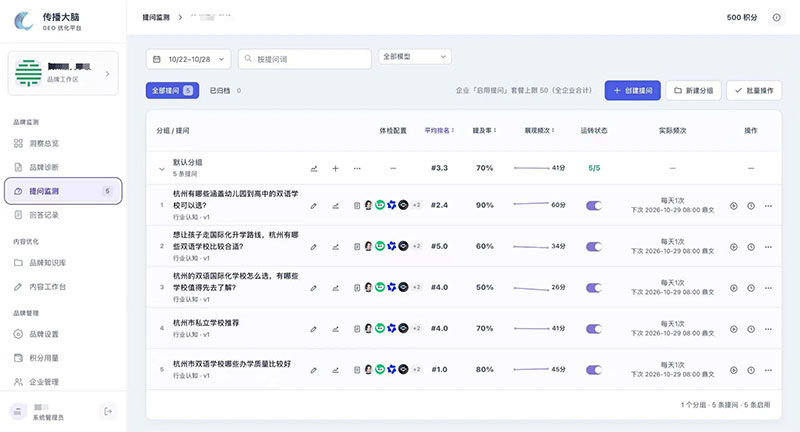Screen dimensions: 800x432
Task: Open the 全部模型 model dropdown
Action: coord(415,57)
